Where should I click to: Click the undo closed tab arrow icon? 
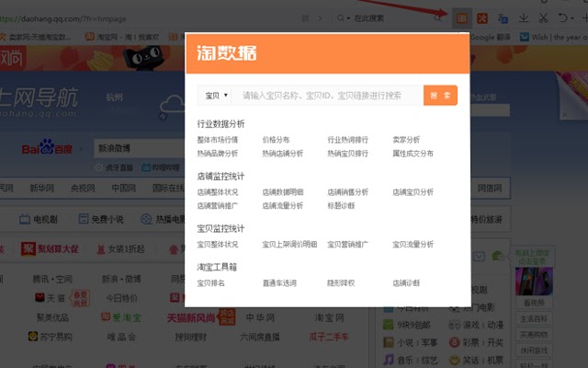[562, 17]
